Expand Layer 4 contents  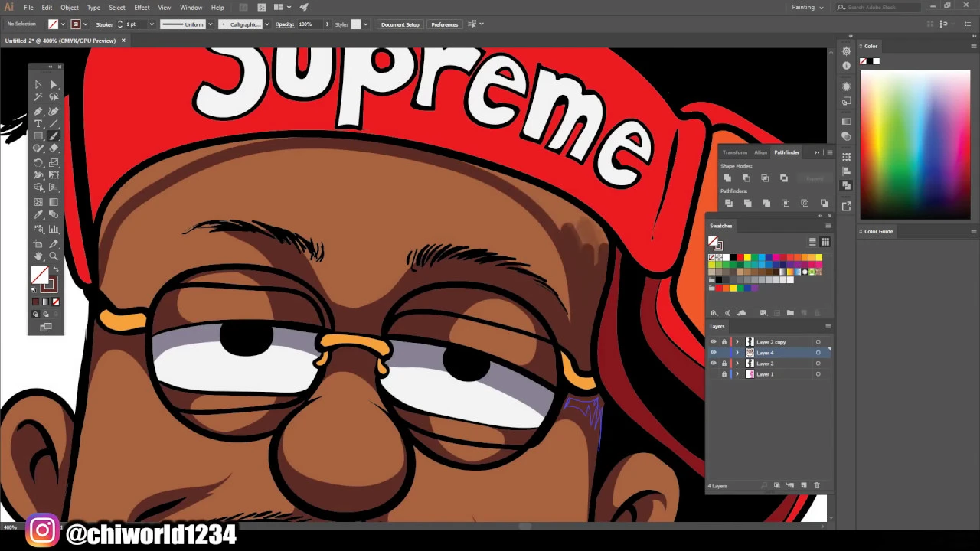tap(737, 353)
